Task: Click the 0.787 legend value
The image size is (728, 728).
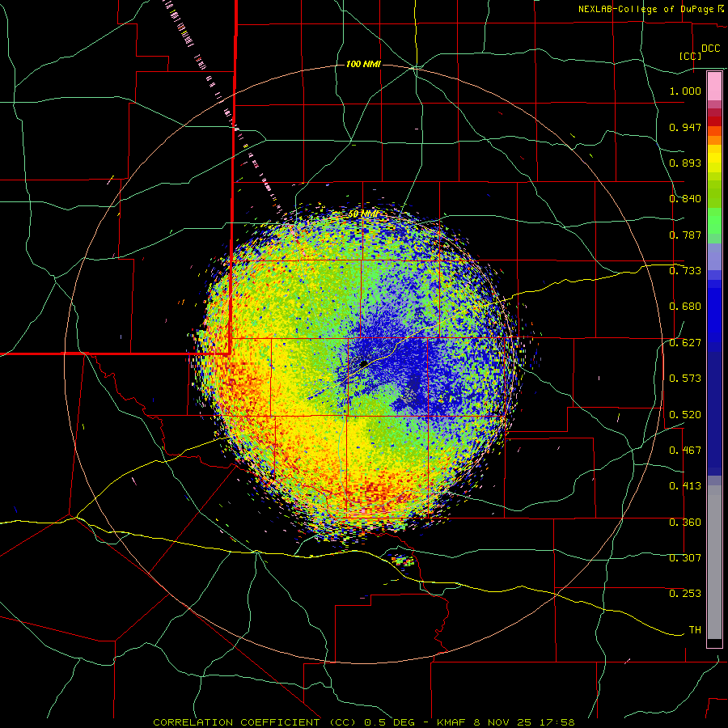Action: (x=685, y=235)
